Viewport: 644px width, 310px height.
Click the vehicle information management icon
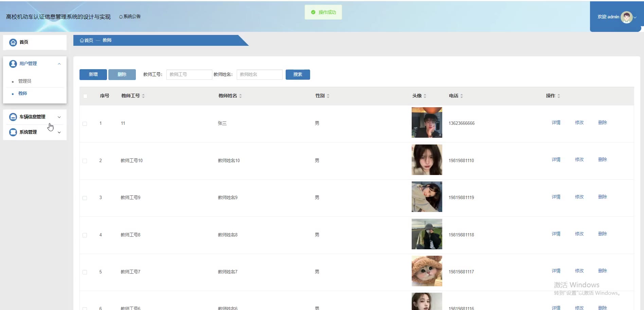[x=13, y=117]
